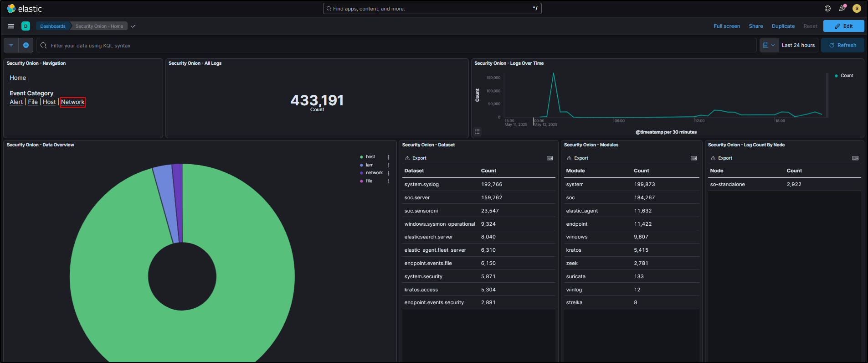The height and width of the screenshot is (363, 868).
Task: Toggle the Count series in legend
Action: pyautogui.click(x=846, y=76)
